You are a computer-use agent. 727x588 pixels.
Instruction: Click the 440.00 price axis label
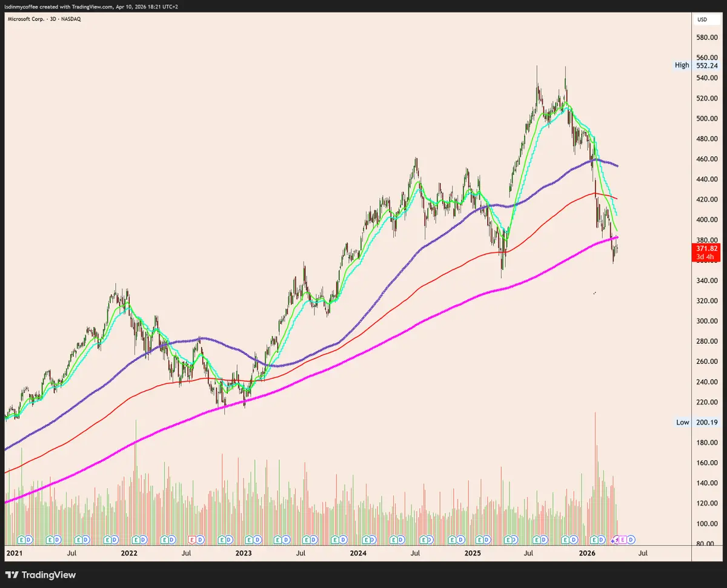(x=708, y=179)
